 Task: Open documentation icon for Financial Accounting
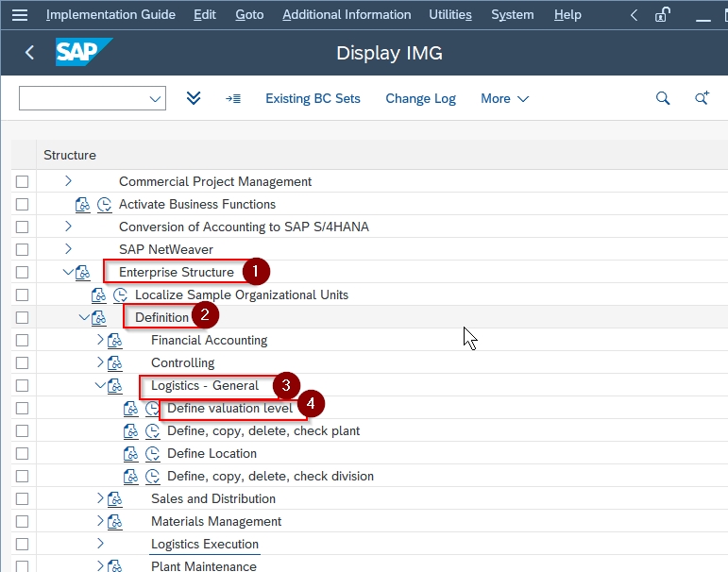114,341
